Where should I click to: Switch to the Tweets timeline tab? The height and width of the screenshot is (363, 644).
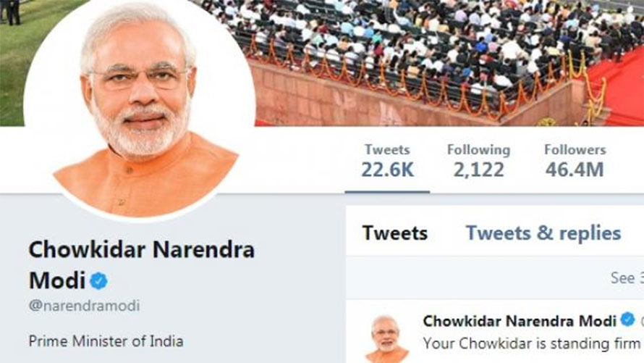click(x=394, y=233)
